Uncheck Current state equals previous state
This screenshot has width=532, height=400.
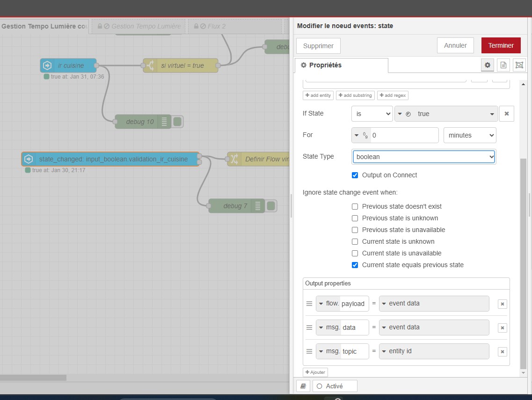[x=355, y=265]
